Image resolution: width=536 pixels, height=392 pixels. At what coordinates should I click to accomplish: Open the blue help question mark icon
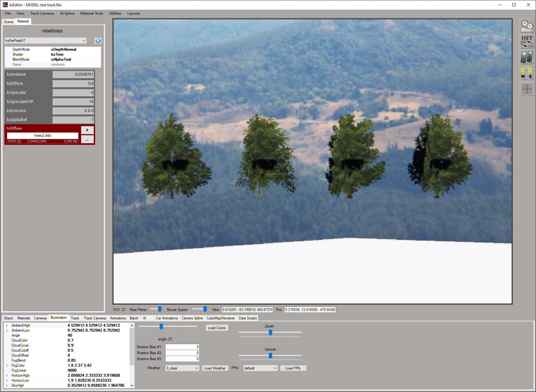point(98,41)
